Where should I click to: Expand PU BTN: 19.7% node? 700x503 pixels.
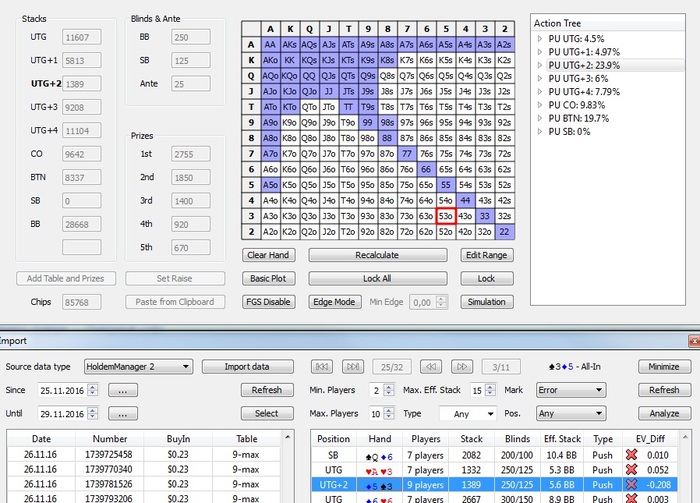540,118
